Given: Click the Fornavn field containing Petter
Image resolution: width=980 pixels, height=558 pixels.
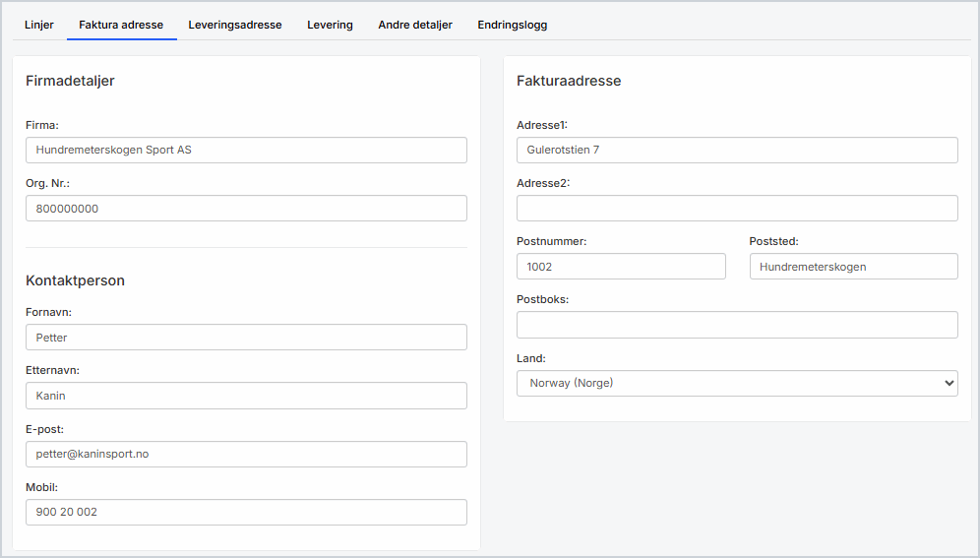Looking at the screenshot, I should pyautogui.click(x=246, y=338).
